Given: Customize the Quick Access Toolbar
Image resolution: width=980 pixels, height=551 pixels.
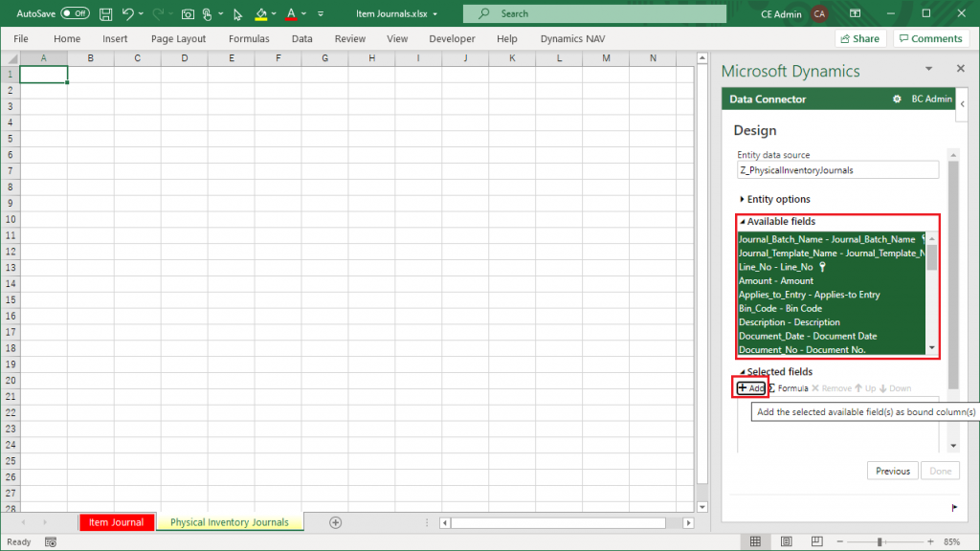Looking at the screenshot, I should tap(321, 13).
